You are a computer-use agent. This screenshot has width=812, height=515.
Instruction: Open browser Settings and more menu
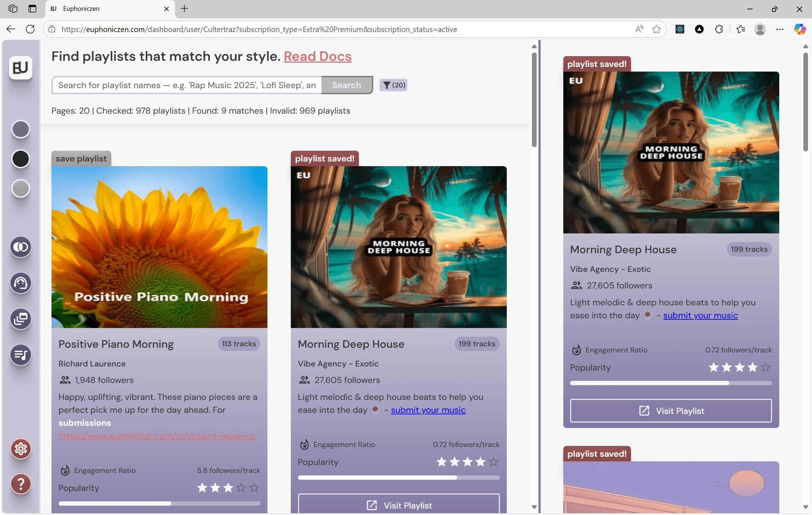779,29
